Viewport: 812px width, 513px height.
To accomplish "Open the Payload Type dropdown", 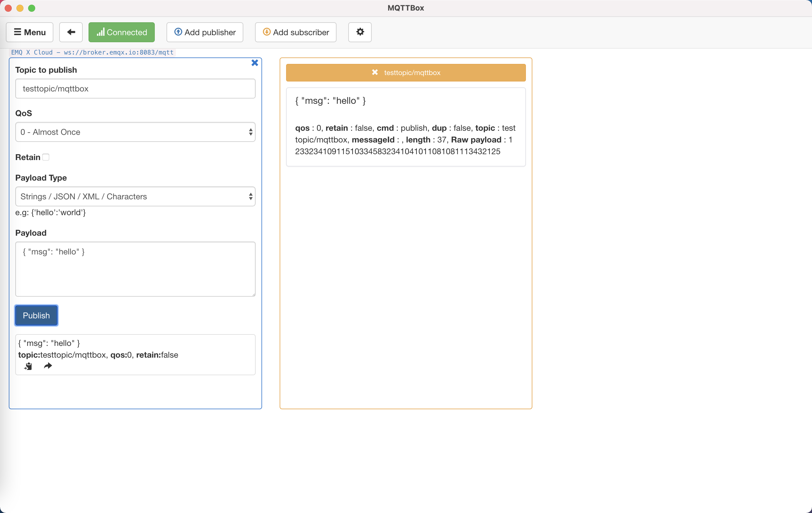I will (135, 196).
